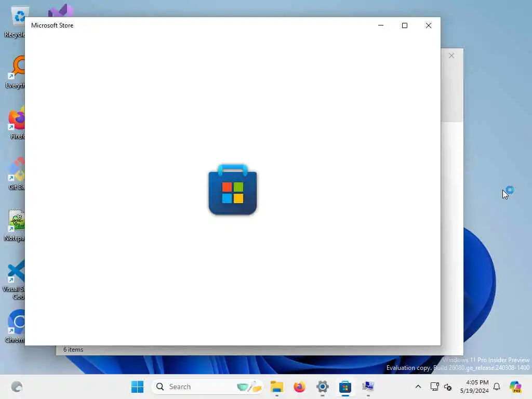The height and width of the screenshot is (399, 532).
Task: Open the clock and date panel
Action: click(x=474, y=387)
